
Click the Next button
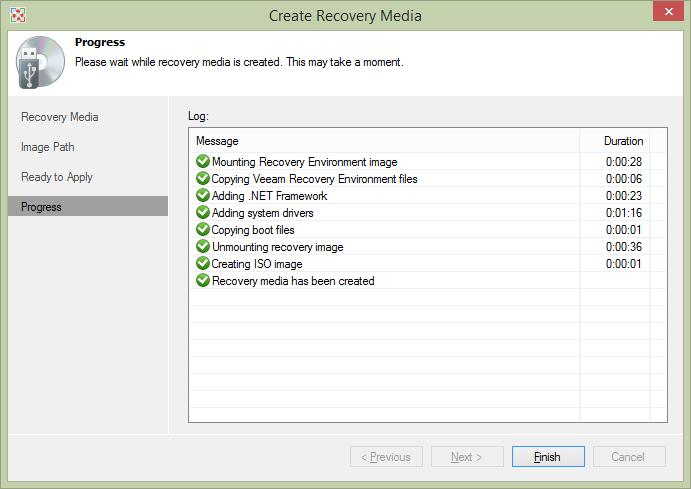[467, 457]
